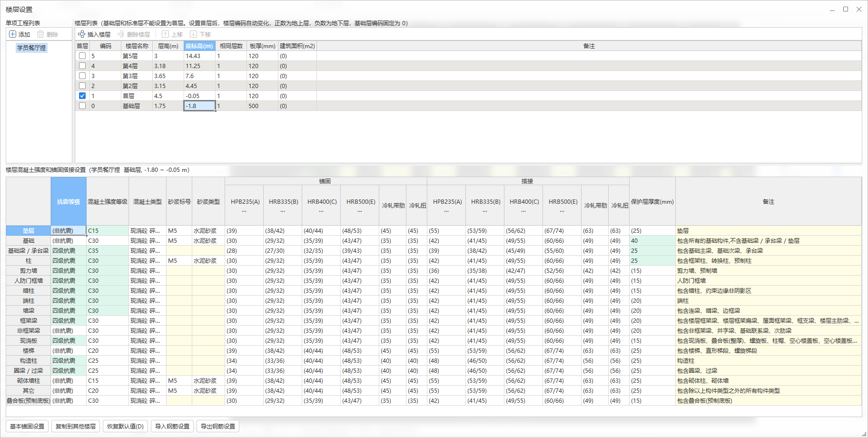Uncheck the 首层 checkbox in row 1

click(x=82, y=96)
